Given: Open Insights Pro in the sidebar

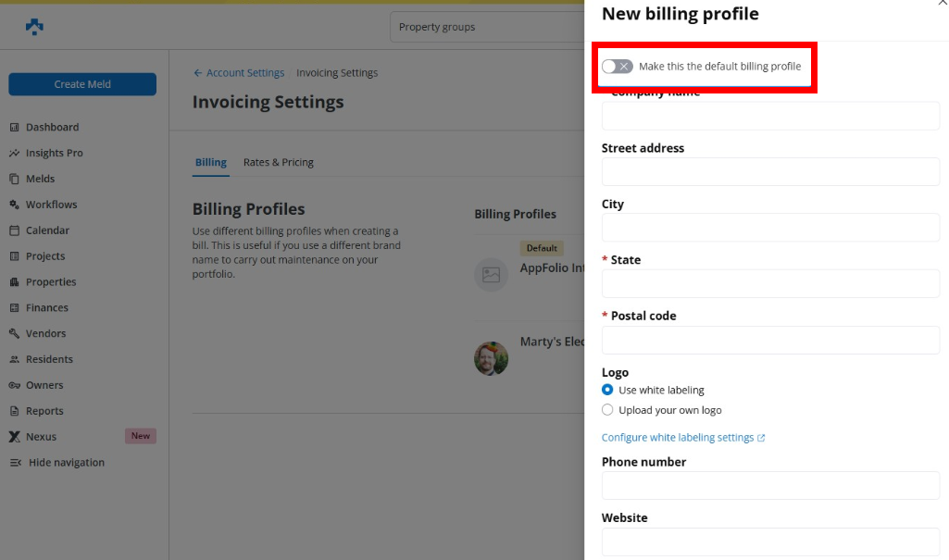Looking at the screenshot, I should [54, 154].
